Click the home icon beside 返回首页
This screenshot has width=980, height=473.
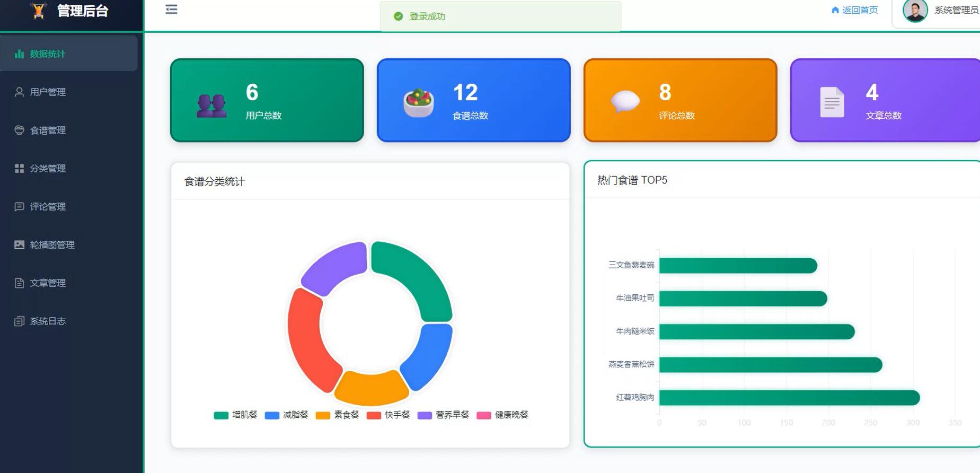point(835,10)
